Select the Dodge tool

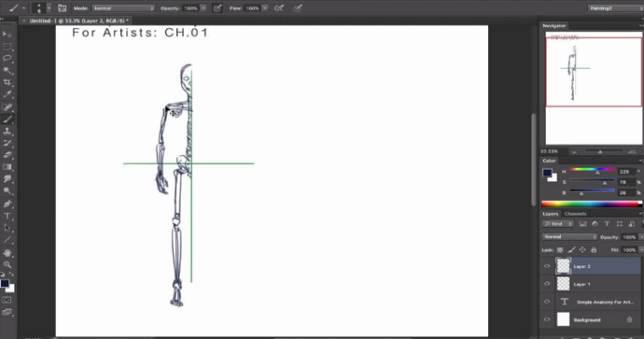click(x=7, y=191)
